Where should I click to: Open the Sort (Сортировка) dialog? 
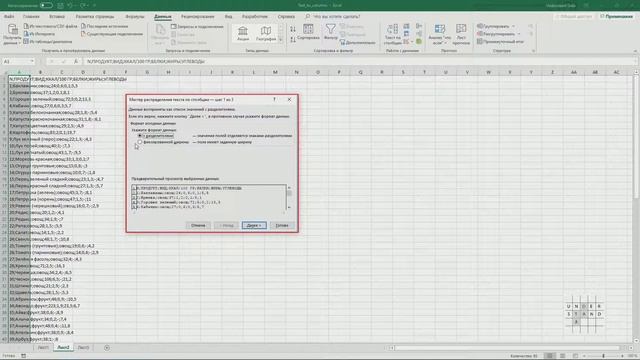pos(308,32)
